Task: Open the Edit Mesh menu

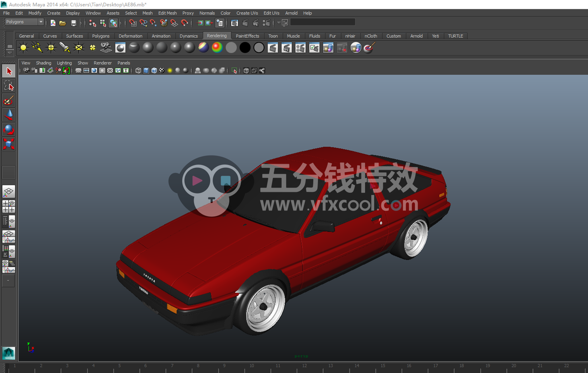Action: pos(168,13)
